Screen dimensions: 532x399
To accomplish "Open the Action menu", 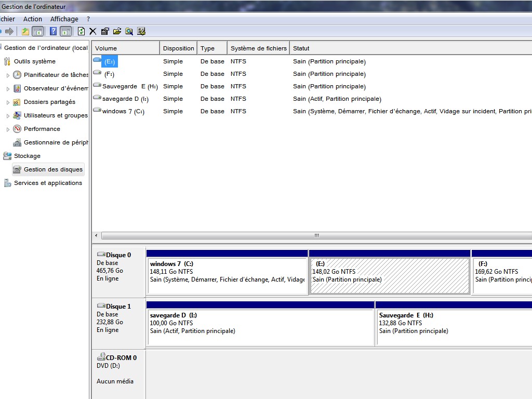I will [32, 19].
